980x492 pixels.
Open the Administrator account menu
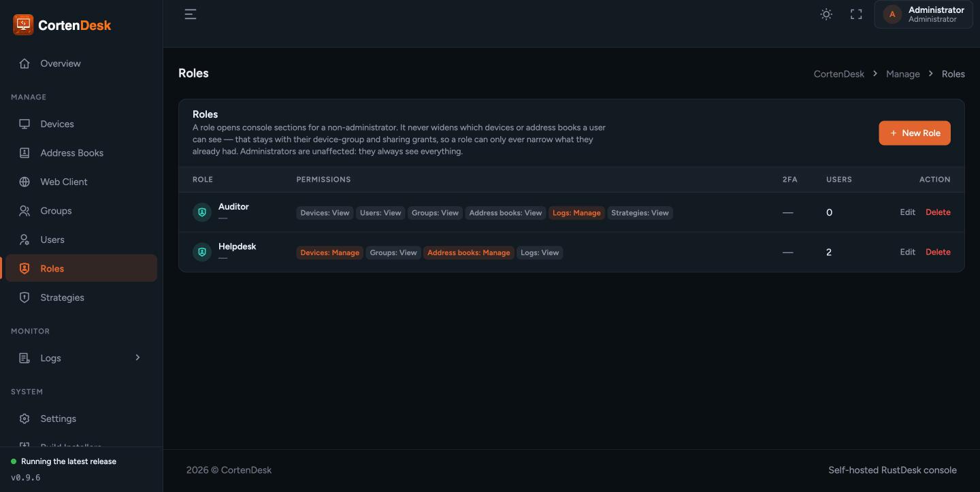pos(924,14)
